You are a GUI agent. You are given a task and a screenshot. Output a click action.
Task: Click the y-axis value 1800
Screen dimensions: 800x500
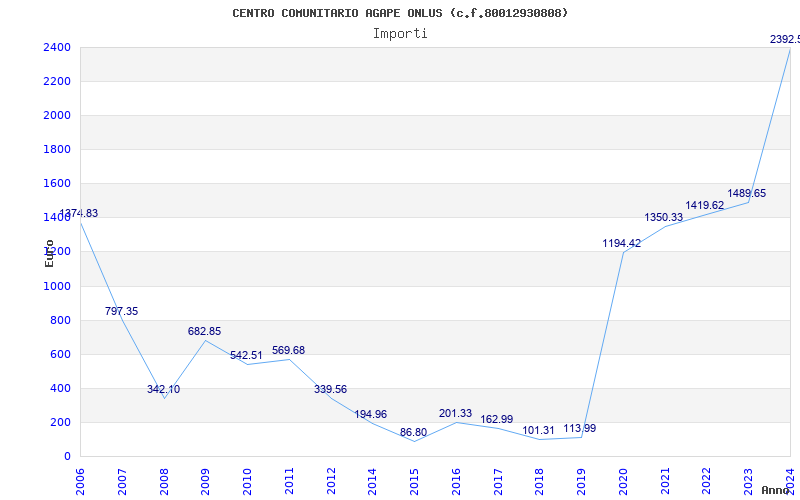pos(57,149)
